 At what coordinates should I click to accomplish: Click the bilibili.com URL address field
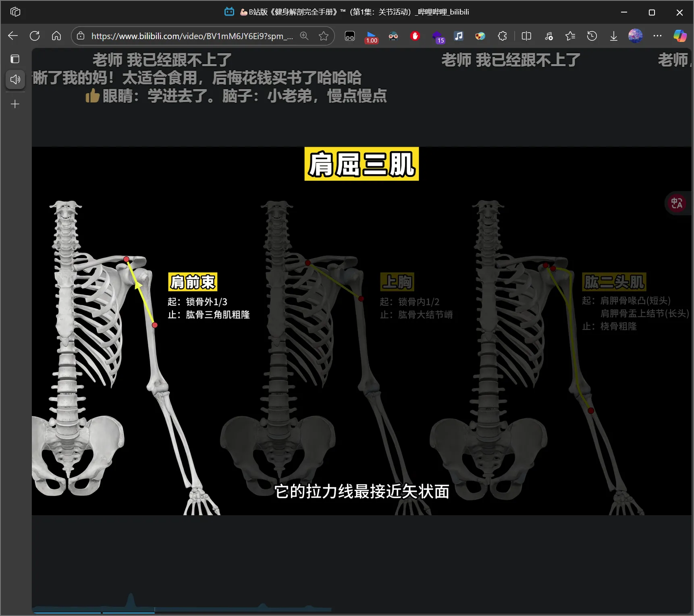[192, 36]
